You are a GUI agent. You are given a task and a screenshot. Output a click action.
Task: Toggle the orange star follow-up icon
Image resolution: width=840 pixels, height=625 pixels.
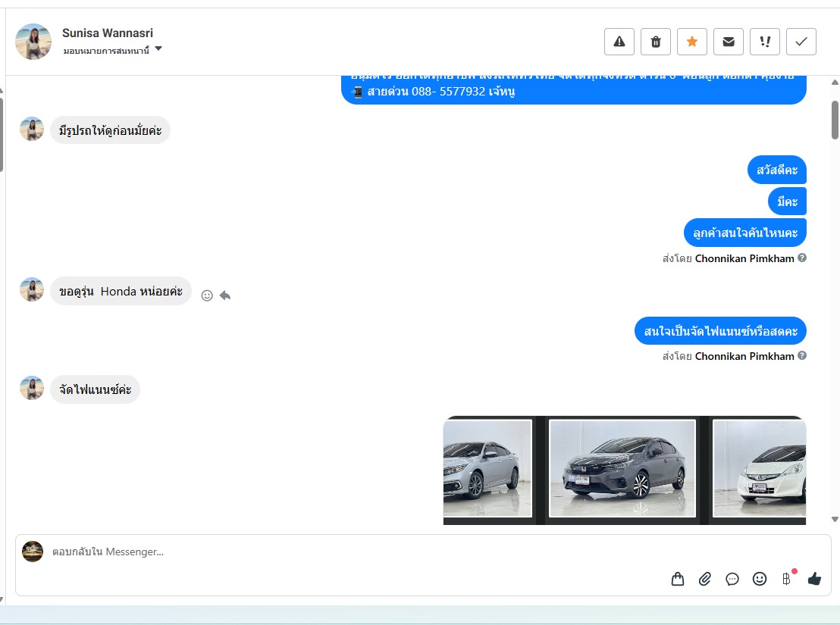tap(692, 42)
